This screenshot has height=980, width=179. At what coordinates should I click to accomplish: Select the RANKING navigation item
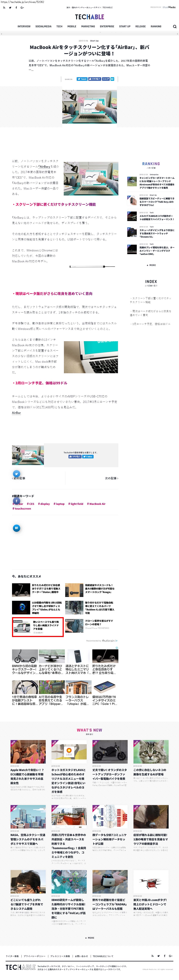click(x=156, y=27)
